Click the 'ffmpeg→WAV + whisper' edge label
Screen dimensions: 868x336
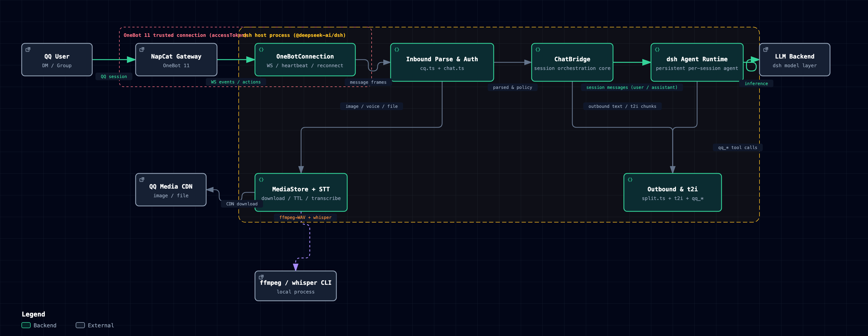[305, 218]
